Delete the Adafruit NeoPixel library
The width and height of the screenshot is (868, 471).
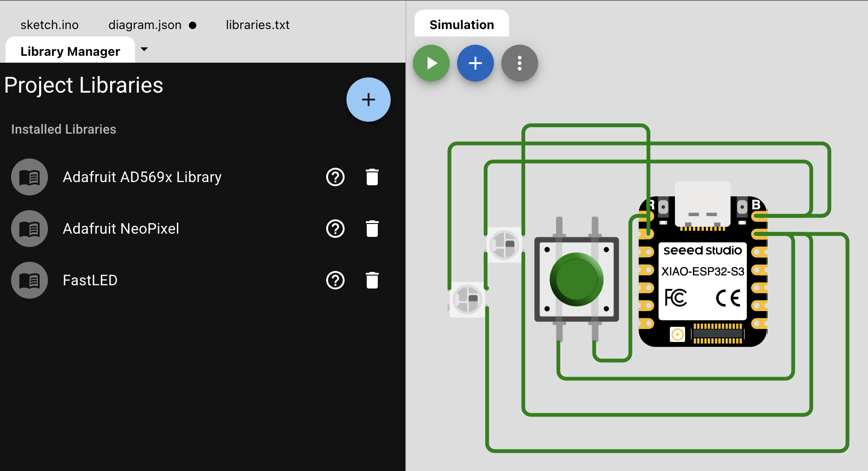point(373,229)
